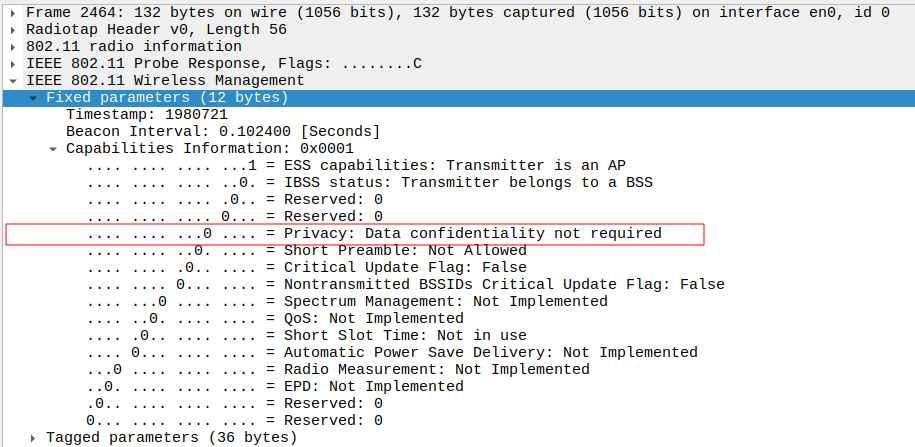Expand the Frame 2464 tree node
This screenshot has height=447, width=915.
(13, 13)
